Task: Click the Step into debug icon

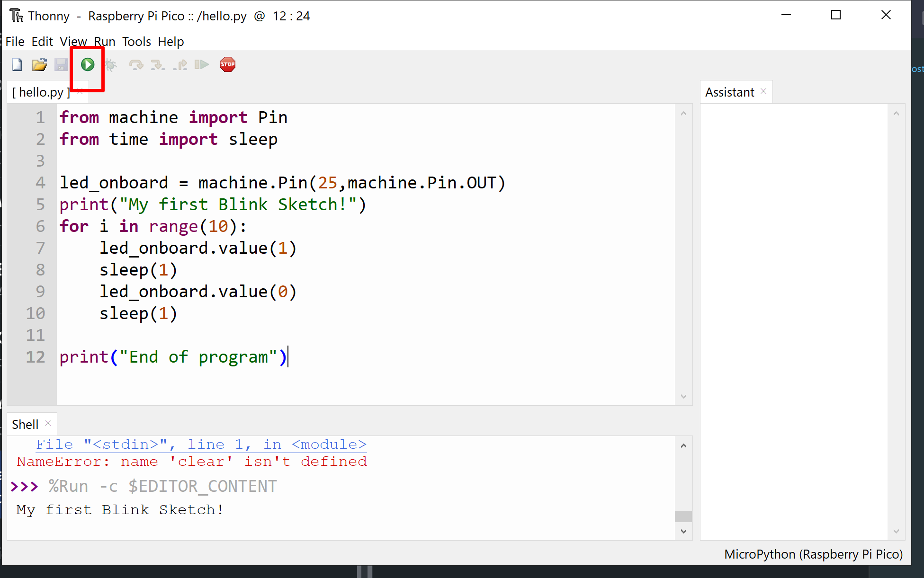Action: coord(158,64)
